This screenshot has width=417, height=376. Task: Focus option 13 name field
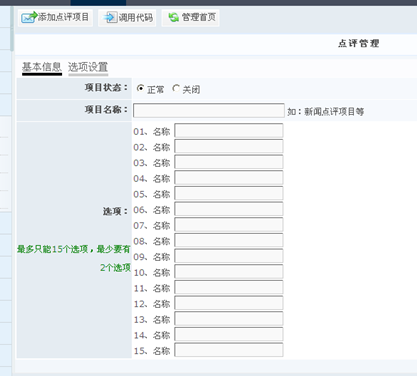[229, 319]
